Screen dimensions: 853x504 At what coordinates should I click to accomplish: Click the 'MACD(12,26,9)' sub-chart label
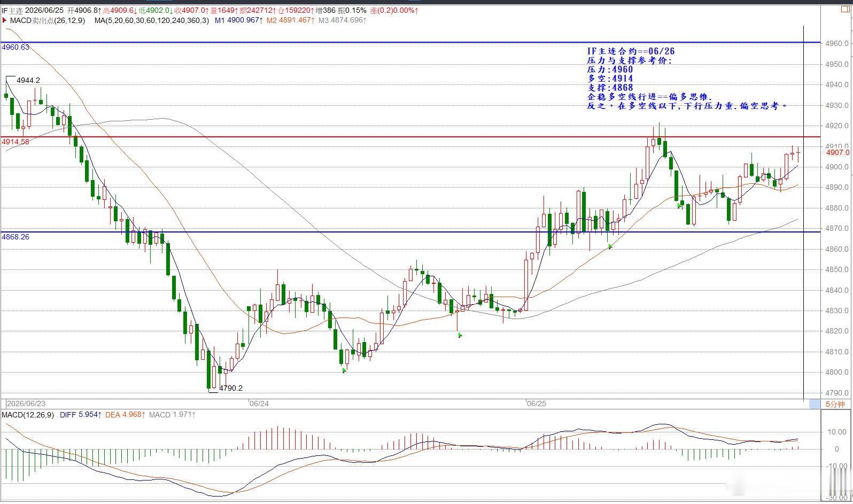(x=28, y=415)
